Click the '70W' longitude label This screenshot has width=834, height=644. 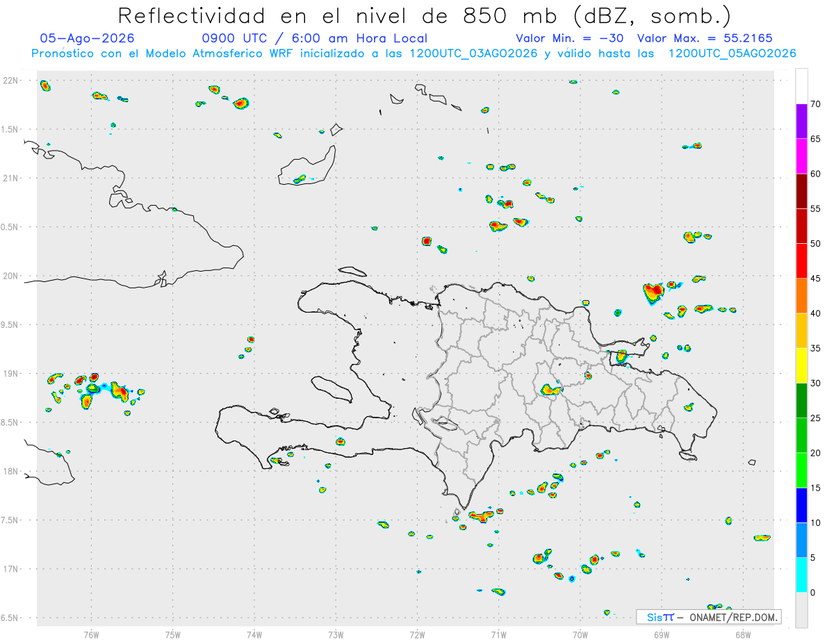click(580, 634)
